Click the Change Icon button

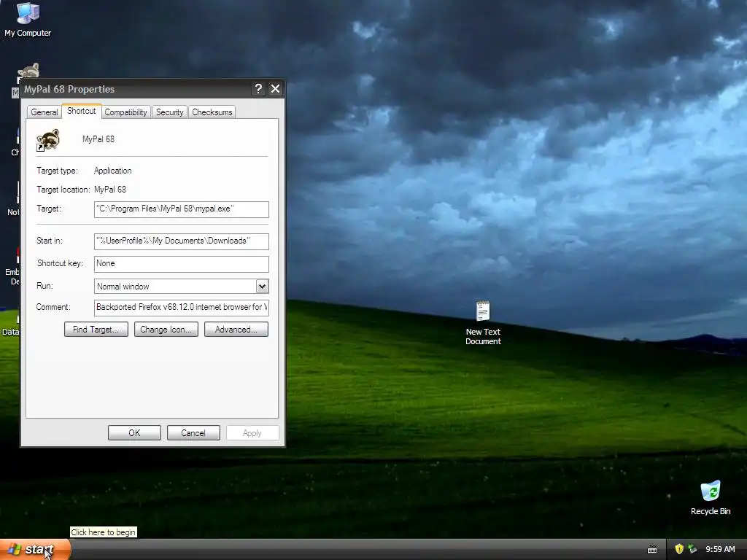click(166, 330)
